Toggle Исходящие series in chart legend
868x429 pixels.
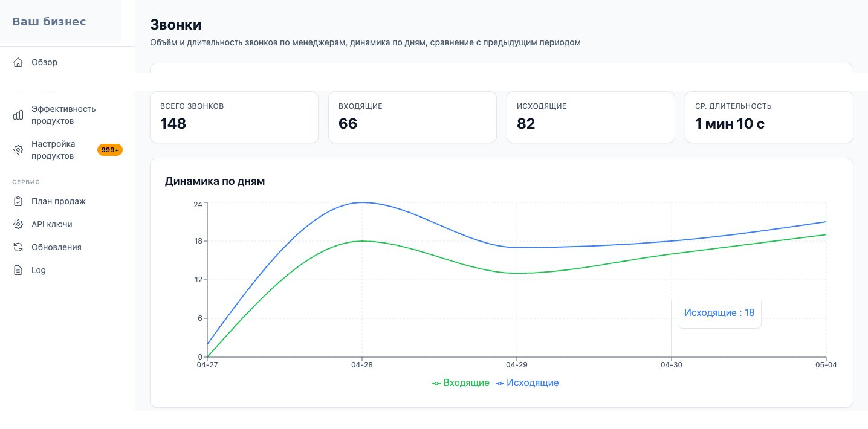(527, 383)
